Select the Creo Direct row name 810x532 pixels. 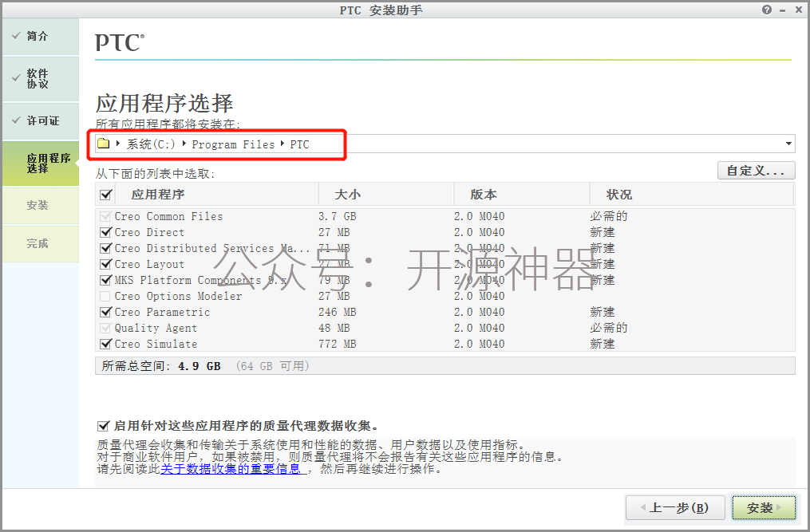(149, 232)
